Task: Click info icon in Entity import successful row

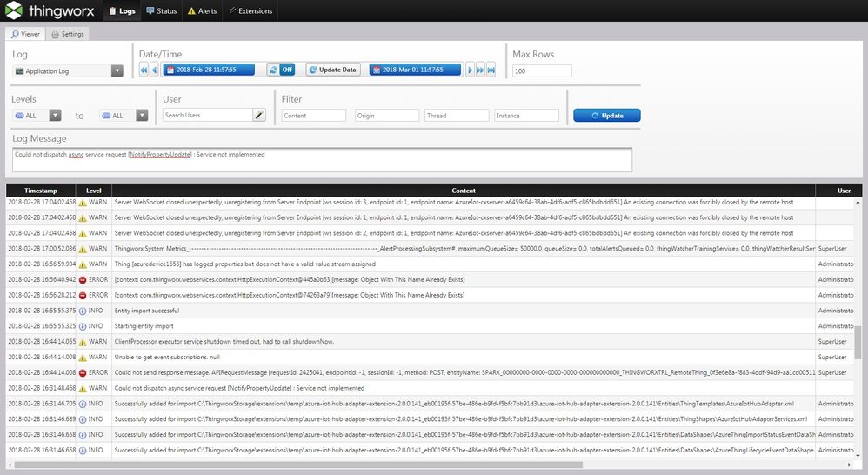Action: click(x=83, y=311)
